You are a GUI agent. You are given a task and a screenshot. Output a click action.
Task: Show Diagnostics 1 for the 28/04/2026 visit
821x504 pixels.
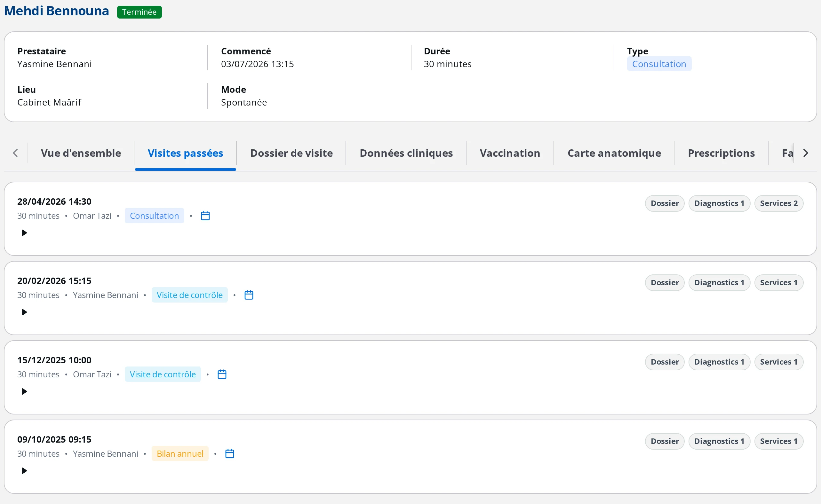(x=719, y=203)
